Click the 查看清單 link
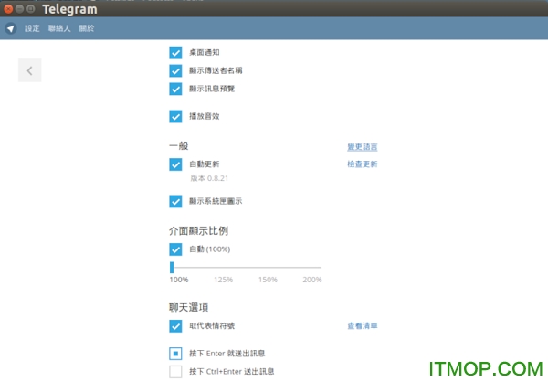548x392 pixels. point(363,325)
